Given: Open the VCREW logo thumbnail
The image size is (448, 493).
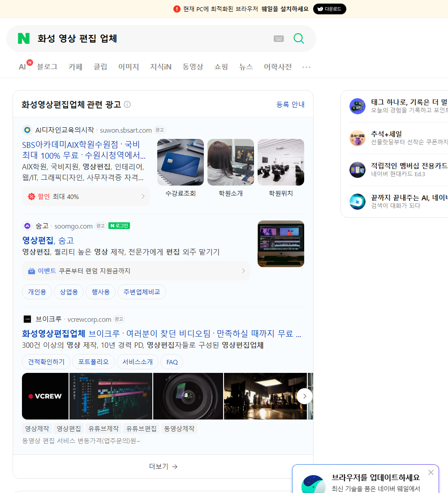Looking at the screenshot, I should point(45,396).
